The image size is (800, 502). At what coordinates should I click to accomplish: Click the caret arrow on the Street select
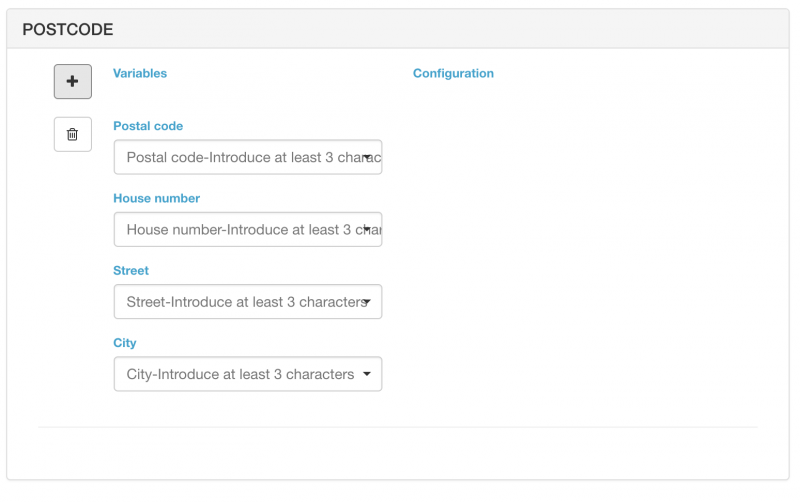367,302
